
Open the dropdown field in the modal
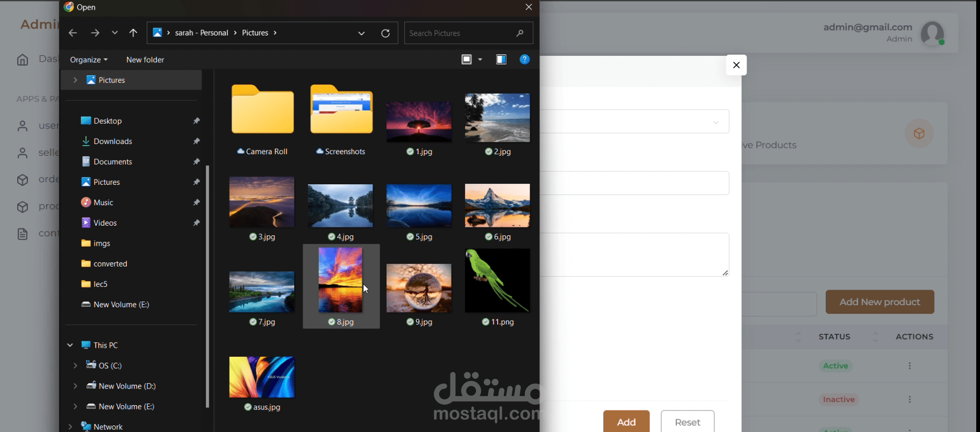634,122
